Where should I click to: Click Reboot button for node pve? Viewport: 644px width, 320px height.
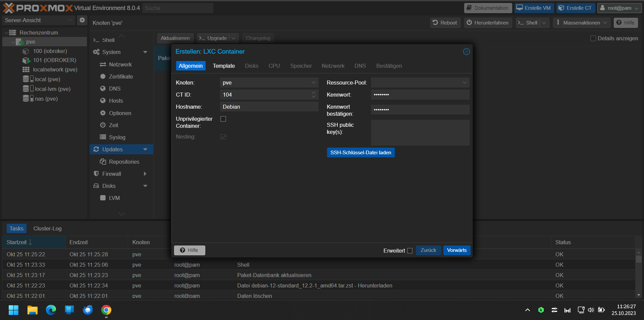445,23
